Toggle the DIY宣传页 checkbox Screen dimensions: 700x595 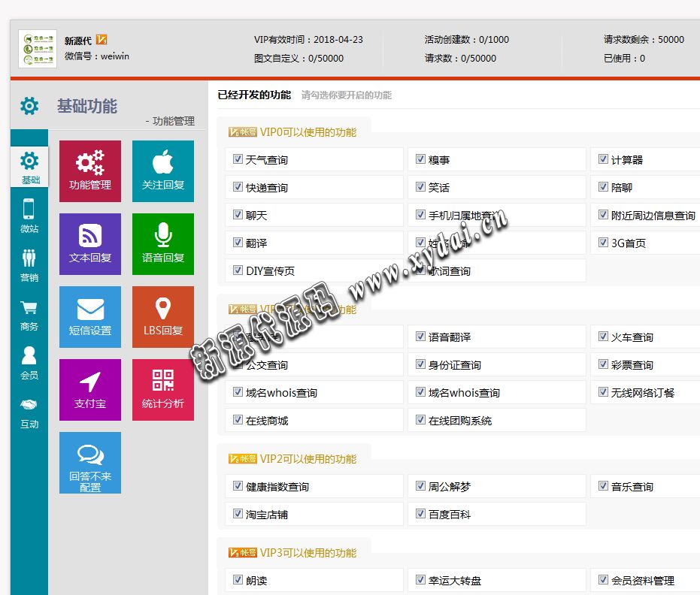pos(238,270)
